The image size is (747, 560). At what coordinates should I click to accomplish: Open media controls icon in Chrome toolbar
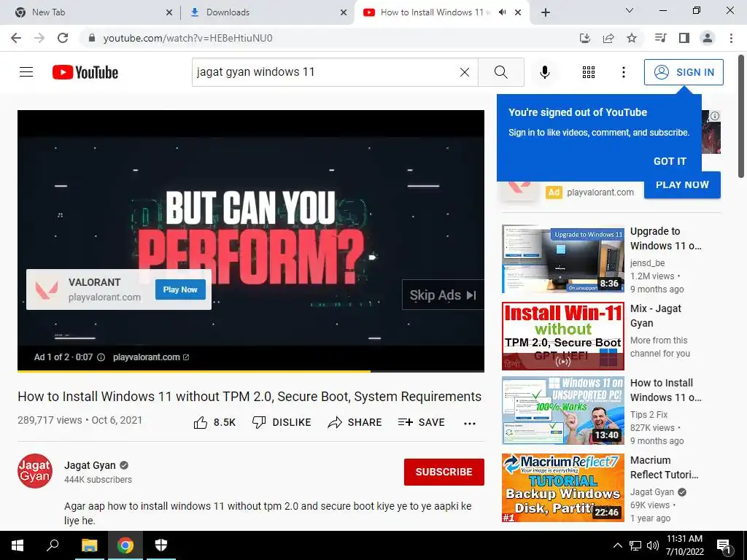click(x=660, y=38)
